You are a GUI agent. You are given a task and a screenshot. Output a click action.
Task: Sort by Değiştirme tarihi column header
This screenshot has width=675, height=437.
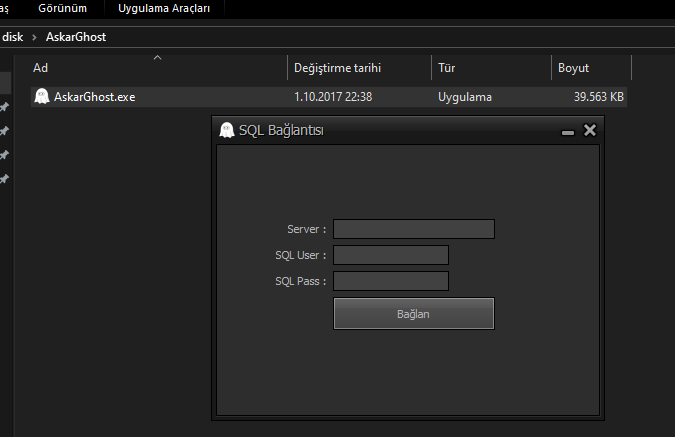pos(338,68)
